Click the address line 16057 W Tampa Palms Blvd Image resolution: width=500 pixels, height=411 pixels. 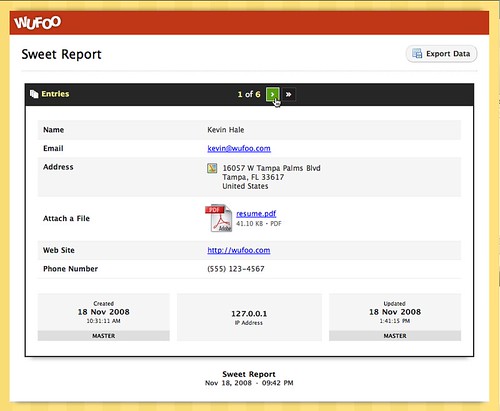[x=271, y=168]
